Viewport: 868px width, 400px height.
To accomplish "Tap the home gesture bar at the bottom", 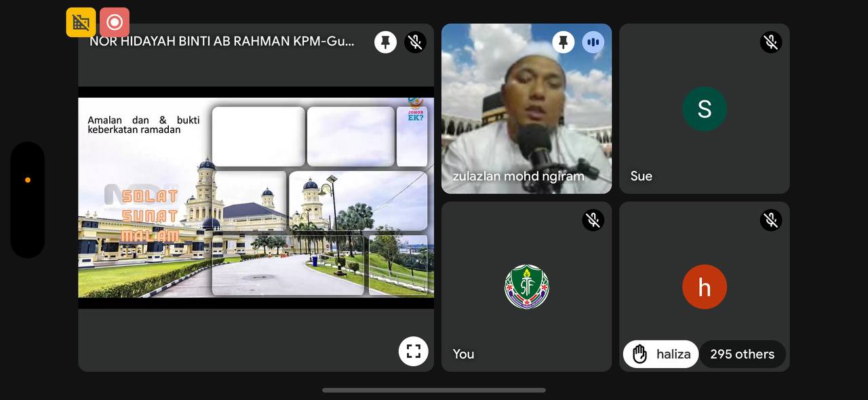I will 434,391.
